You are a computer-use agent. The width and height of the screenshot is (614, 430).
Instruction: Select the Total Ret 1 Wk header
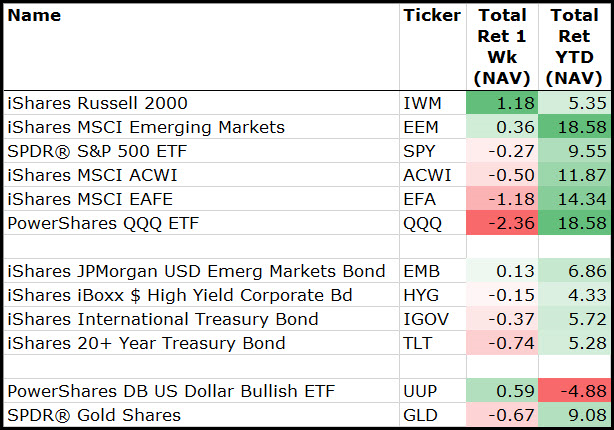click(503, 46)
